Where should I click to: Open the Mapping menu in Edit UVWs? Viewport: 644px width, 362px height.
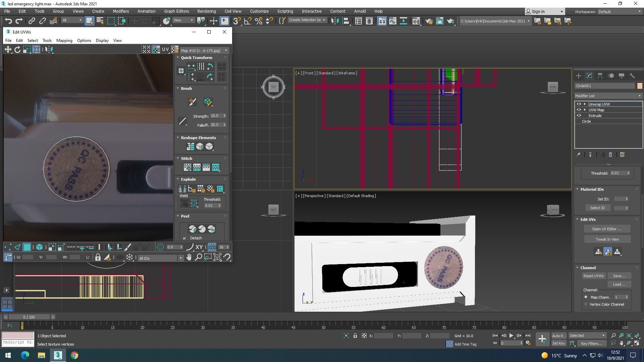64,40
